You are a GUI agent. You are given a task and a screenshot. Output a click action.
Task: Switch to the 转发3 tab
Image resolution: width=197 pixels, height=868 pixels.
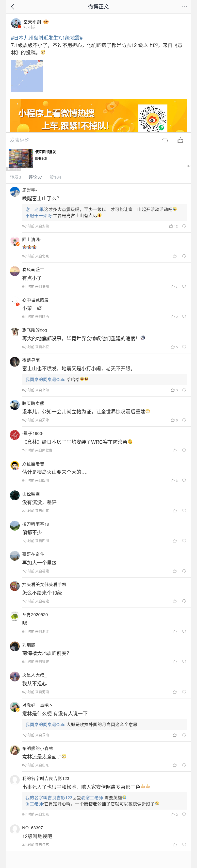[x=16, y=177]
